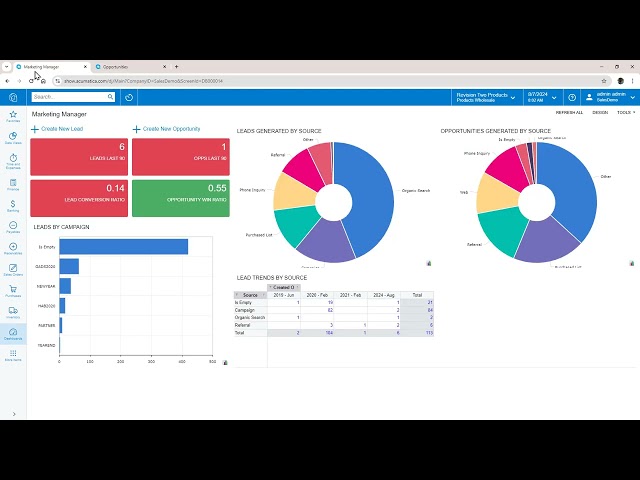Screen dimensions: 640x480
Task: Click Create New Lead link
Action: tap(57, 129)
